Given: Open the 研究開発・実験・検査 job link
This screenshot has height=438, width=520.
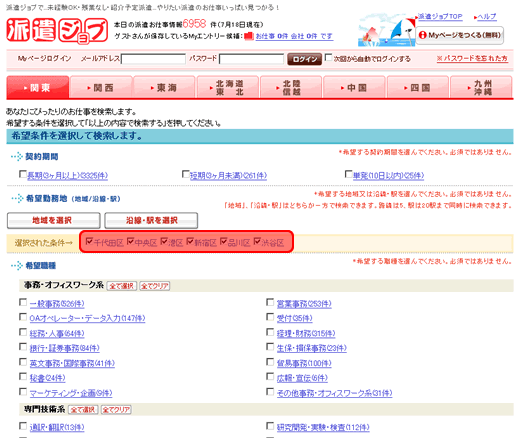Looking at the screenshot, I should point(323,427).
